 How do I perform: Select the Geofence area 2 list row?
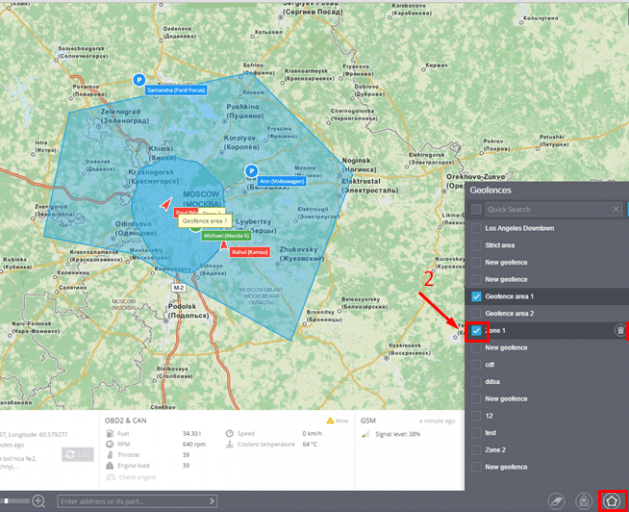tap(547, 313)
